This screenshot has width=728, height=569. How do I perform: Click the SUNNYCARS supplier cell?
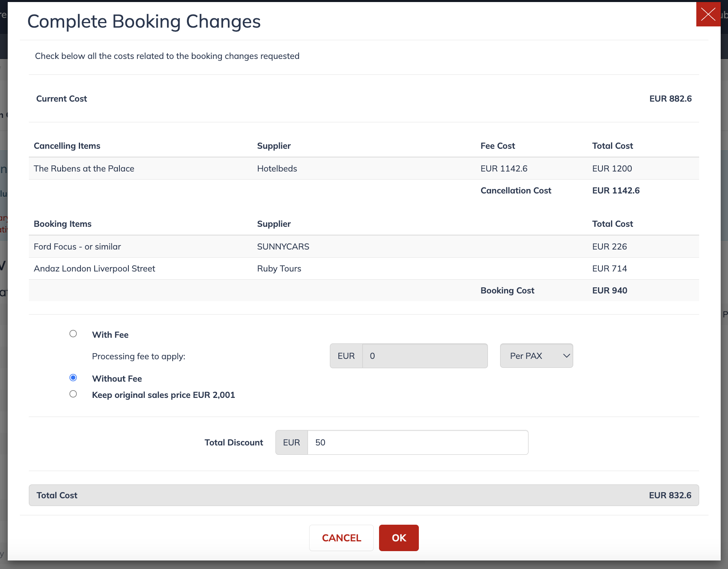point(283,246)
